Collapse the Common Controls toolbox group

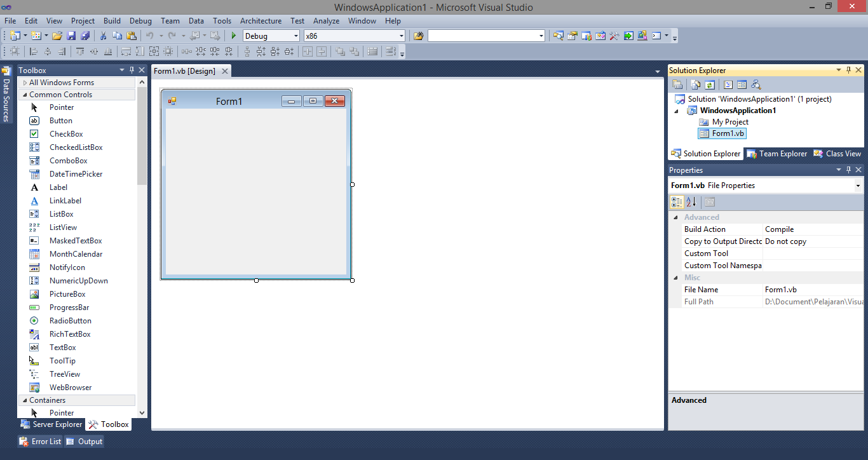(25, 95)
